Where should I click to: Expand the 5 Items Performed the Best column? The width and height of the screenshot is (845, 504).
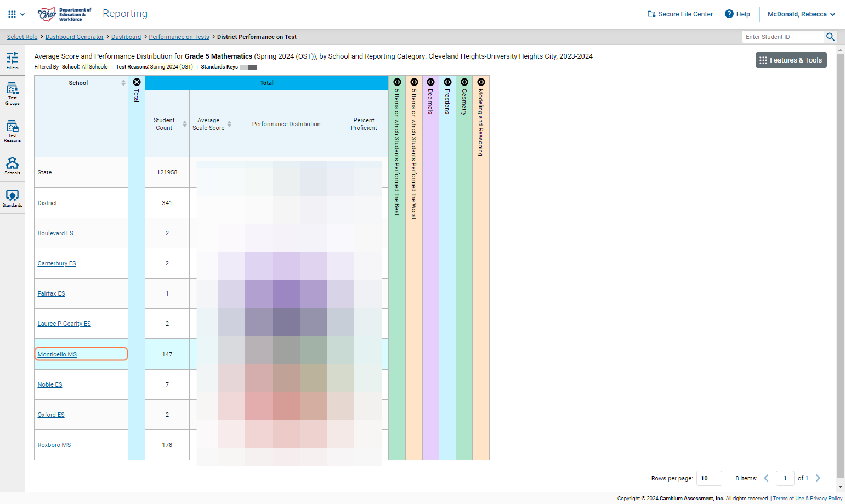[x=397, y=82]
